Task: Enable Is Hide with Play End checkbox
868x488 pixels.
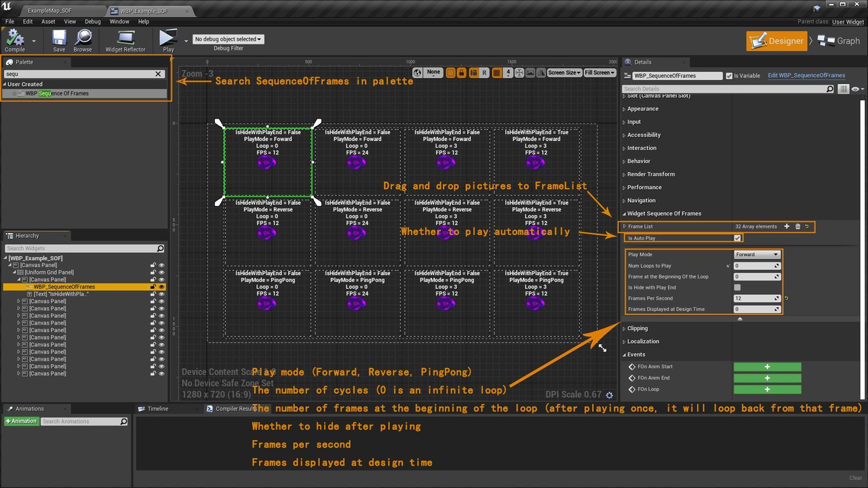Action: pyautogui.click(x=737, y=287)
